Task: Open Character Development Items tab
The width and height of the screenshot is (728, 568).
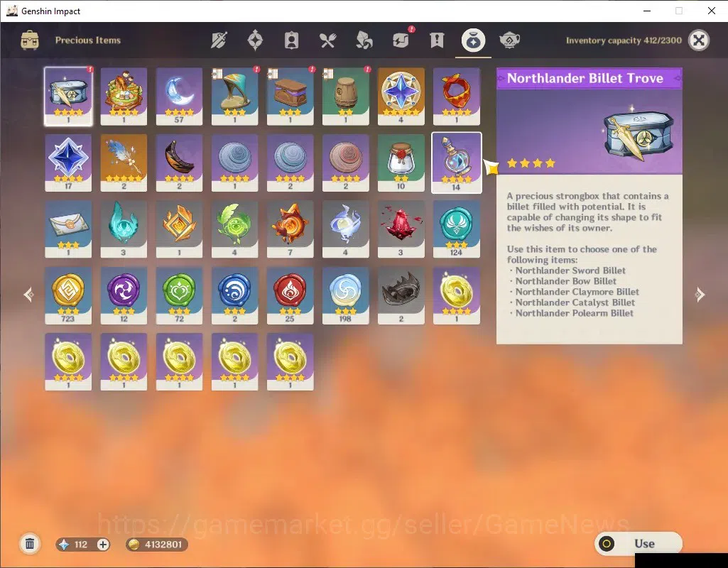Action: (291, 40)
